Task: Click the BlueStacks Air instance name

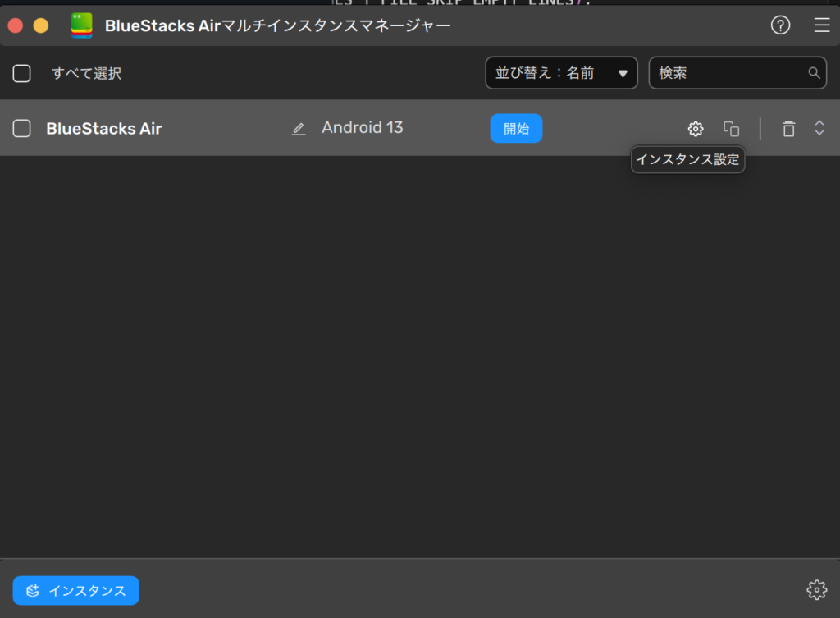Action: 104,129
